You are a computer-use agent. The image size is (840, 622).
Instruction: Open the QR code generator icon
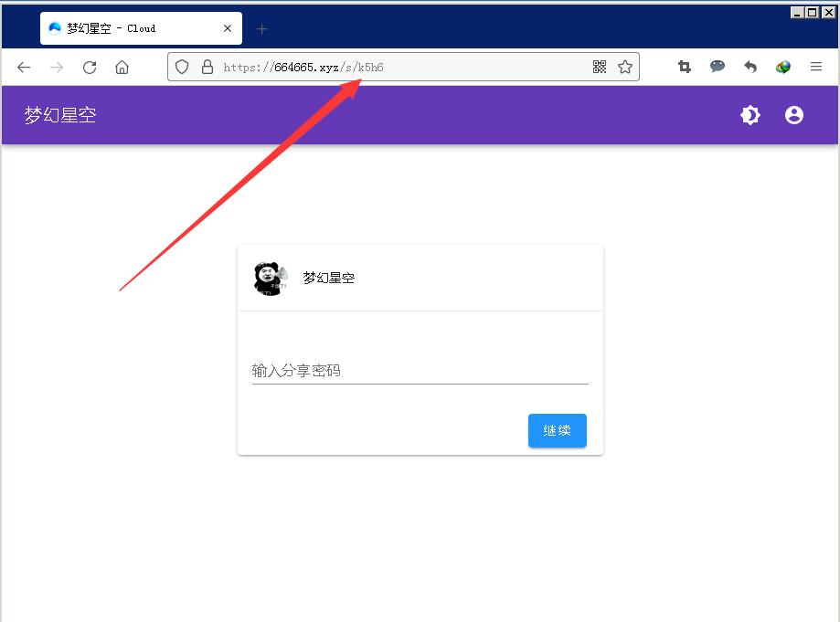(x=600, y=67)
